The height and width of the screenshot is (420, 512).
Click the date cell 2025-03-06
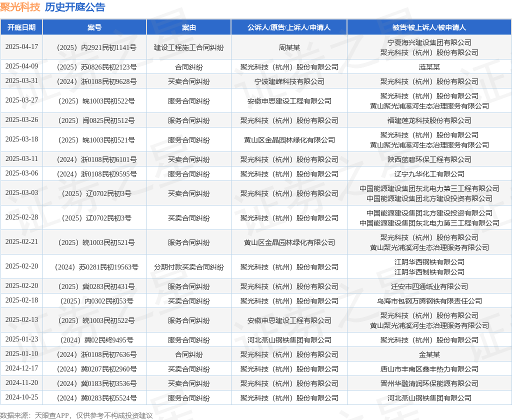coord(21,173)
